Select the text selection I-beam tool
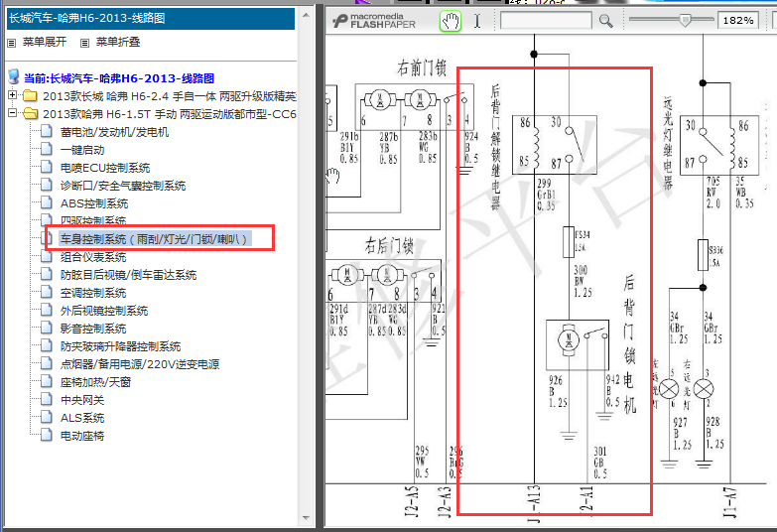 [476, 21]
